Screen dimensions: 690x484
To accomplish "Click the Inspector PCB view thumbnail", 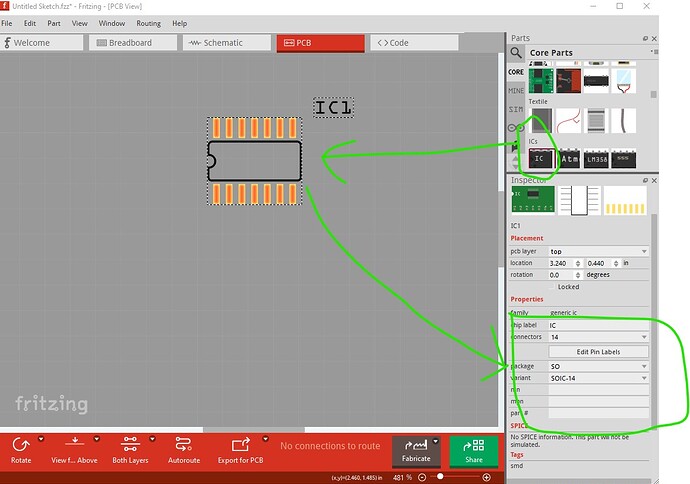I will click(625, 200).
